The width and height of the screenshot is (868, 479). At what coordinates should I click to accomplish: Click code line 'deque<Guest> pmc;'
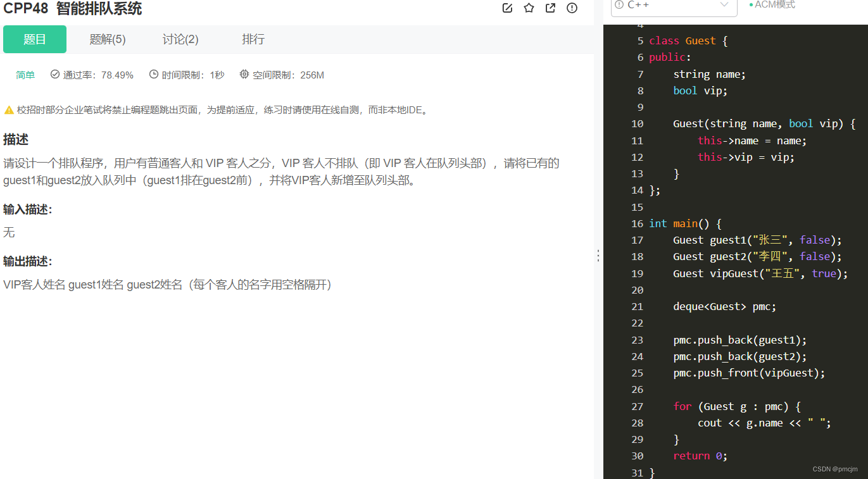[724, 306]
